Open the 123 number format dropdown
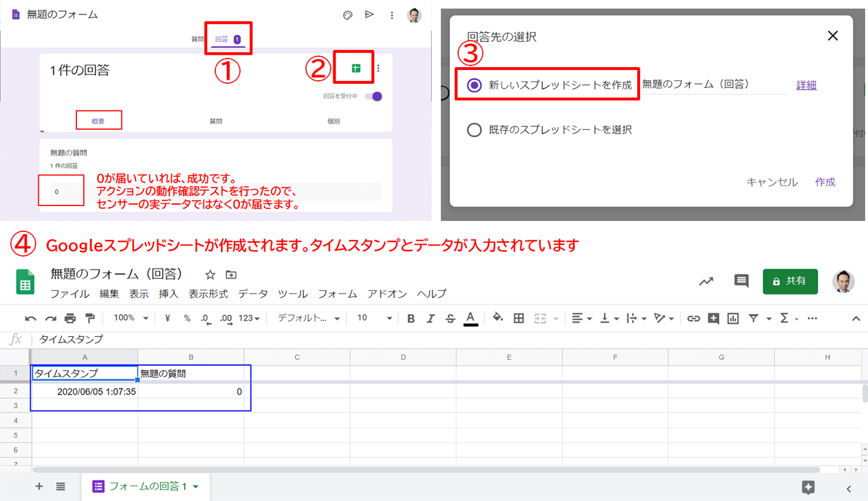The image size is (868, 501). 249,318
